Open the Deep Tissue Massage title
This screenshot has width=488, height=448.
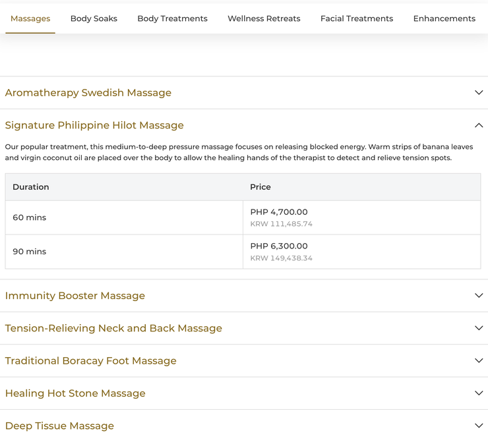59,426
